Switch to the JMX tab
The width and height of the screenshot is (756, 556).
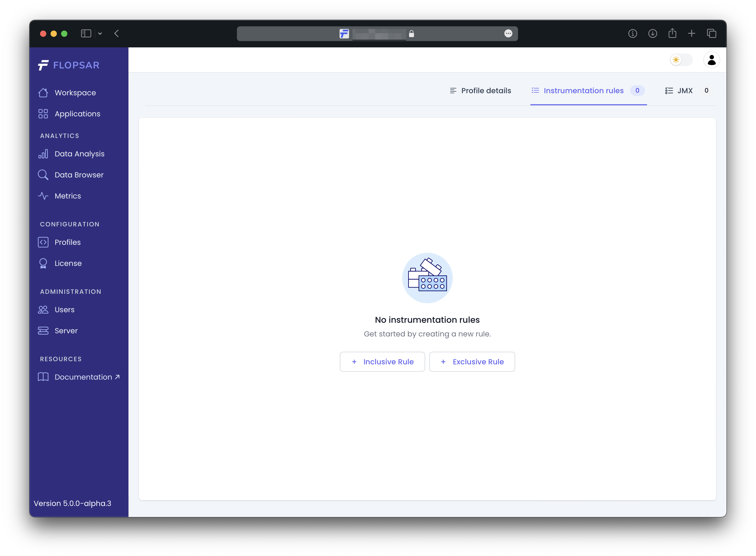[x=684, y=91]
